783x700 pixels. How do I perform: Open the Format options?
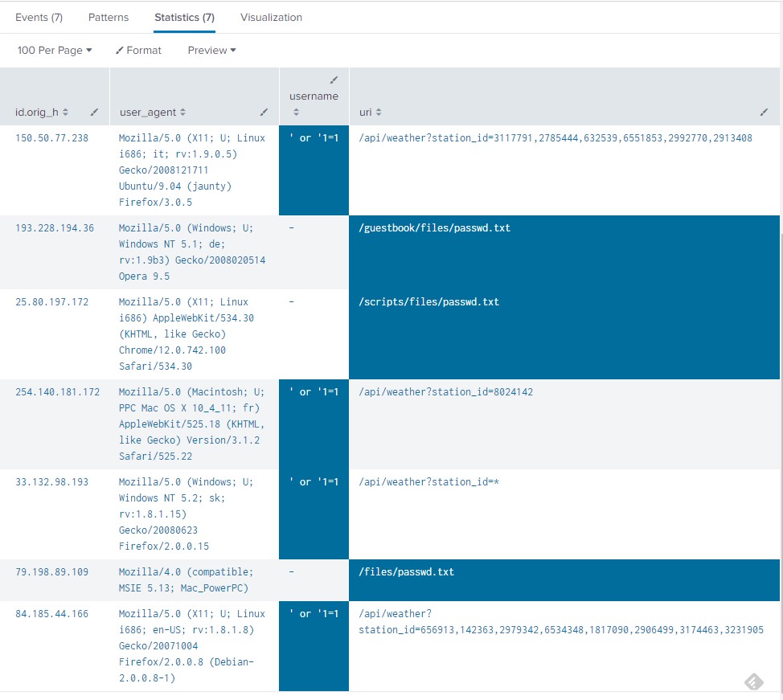coord(138,50)
